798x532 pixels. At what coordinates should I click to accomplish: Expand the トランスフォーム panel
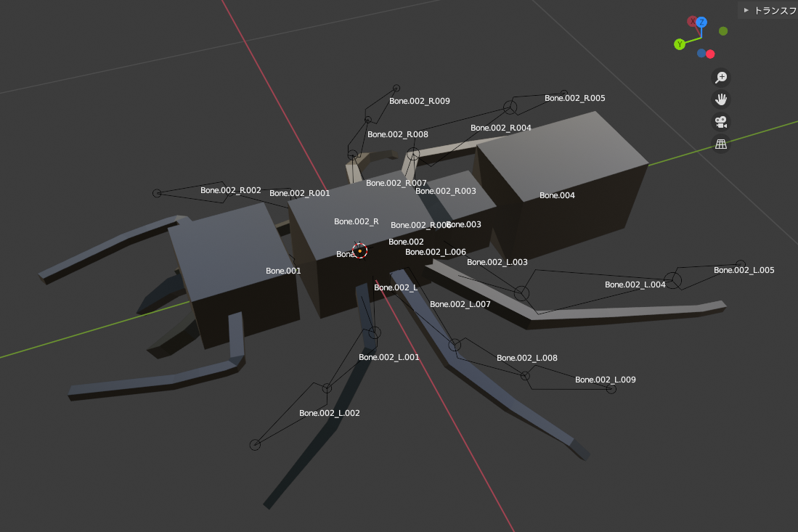tap(768, 10)
